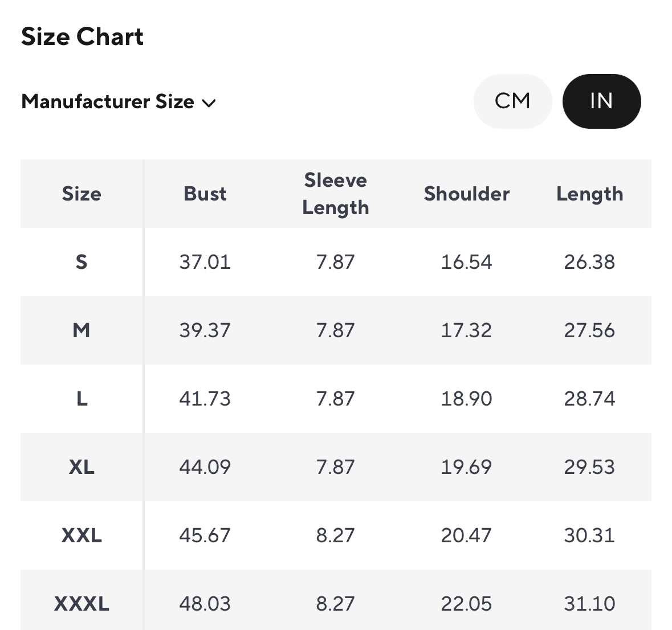Viewport: 672px width, 630px height.
Task: Select the IN unit toggle
Action: (601, 101)
